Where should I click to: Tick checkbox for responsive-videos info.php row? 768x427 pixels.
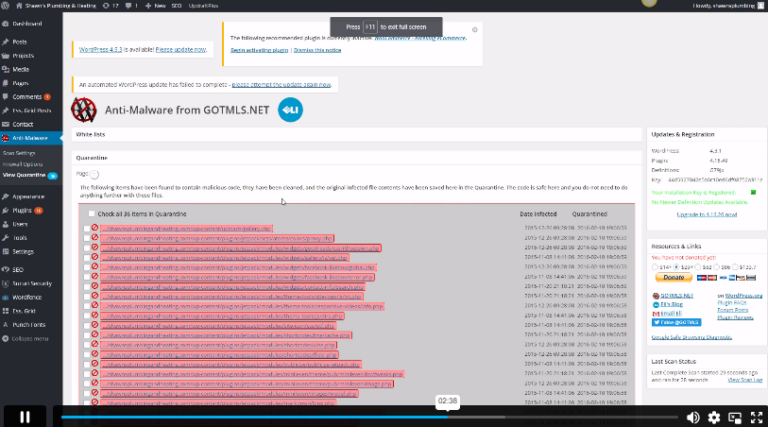point(87,307)
